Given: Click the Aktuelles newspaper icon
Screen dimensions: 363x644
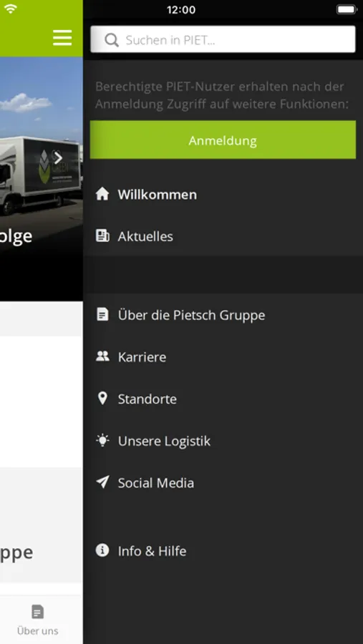Looking at the screenshot, I should pos(102,235).
